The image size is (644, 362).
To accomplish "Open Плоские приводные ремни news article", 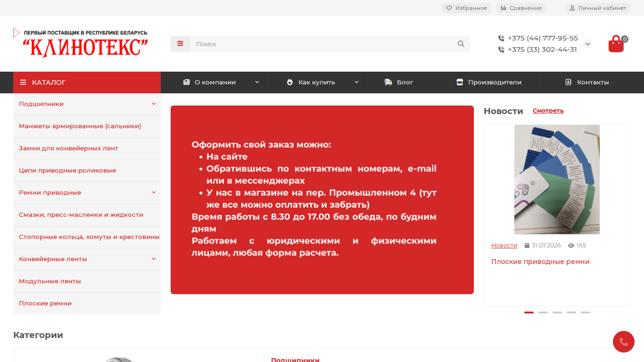I will [540, 262].
